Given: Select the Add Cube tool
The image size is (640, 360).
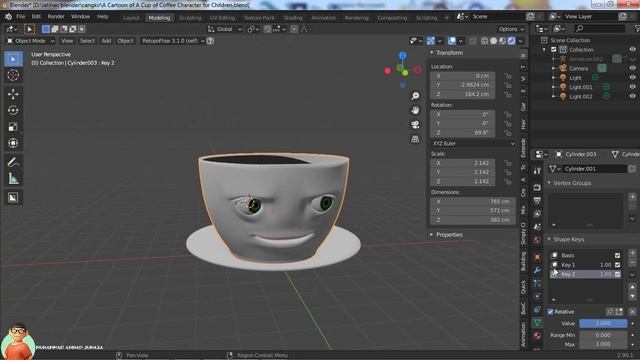Looking at the screenshot, I should point(13,198).
